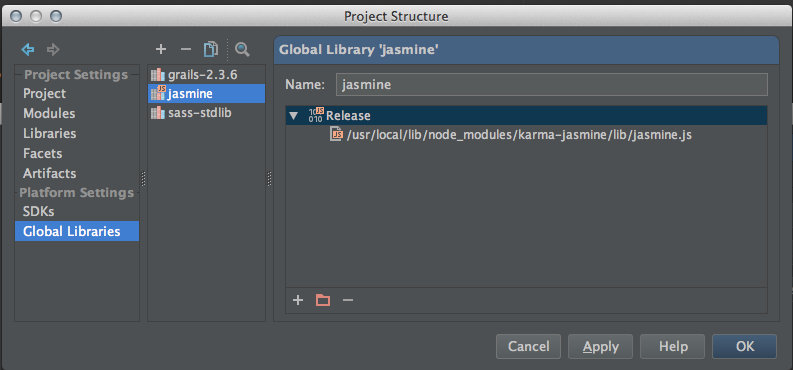Click the Apply button

click(x=600, y=346)
